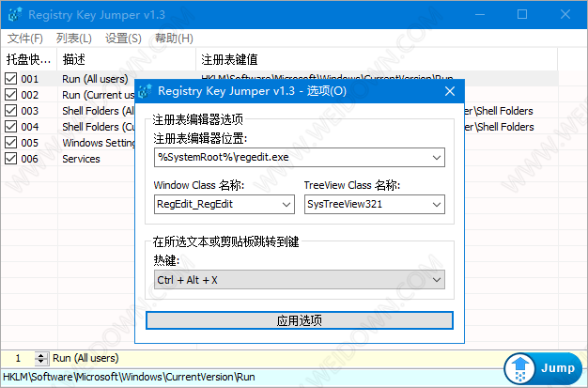
Task: Click the main window app icon in title bar
Action: 15,15
